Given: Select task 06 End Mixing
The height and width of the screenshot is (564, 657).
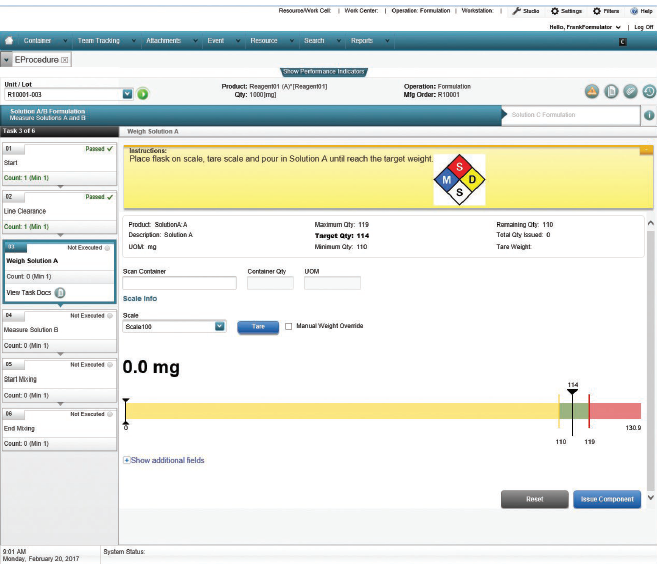Looking at the screenshot, I should (x=59, y=429).
